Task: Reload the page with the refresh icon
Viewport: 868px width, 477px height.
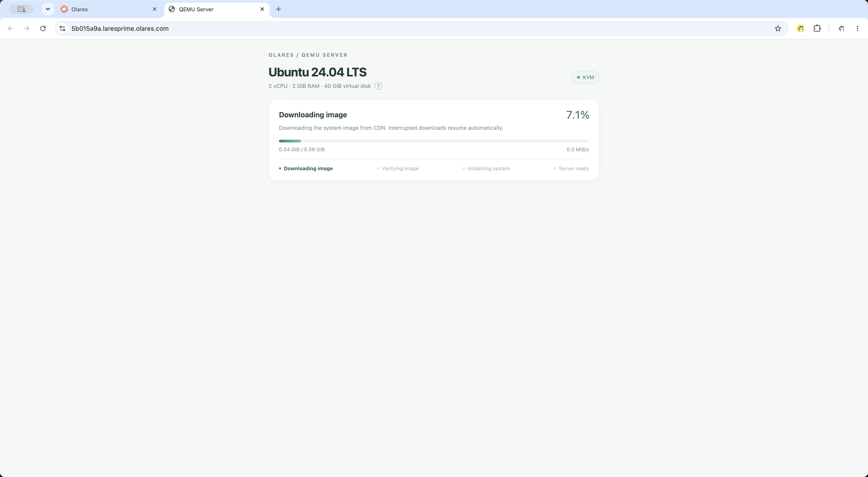Action: 43,29
